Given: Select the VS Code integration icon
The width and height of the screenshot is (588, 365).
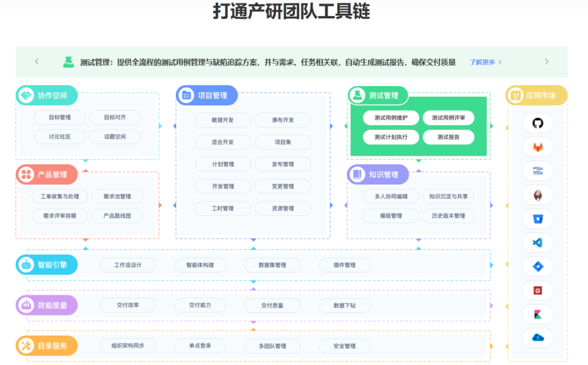Looking at the screenshot, I should point(537,243).
